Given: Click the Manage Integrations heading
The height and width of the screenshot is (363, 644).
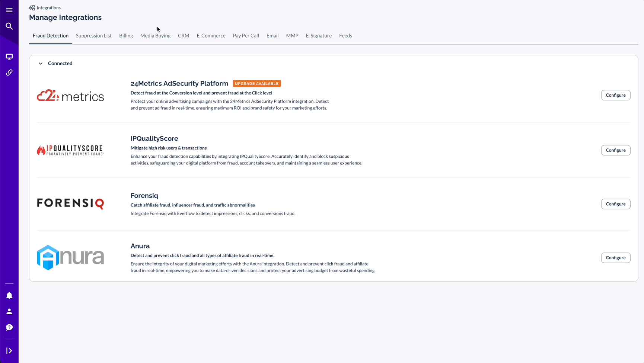Looking at the screenshot, I should (66, 17).
